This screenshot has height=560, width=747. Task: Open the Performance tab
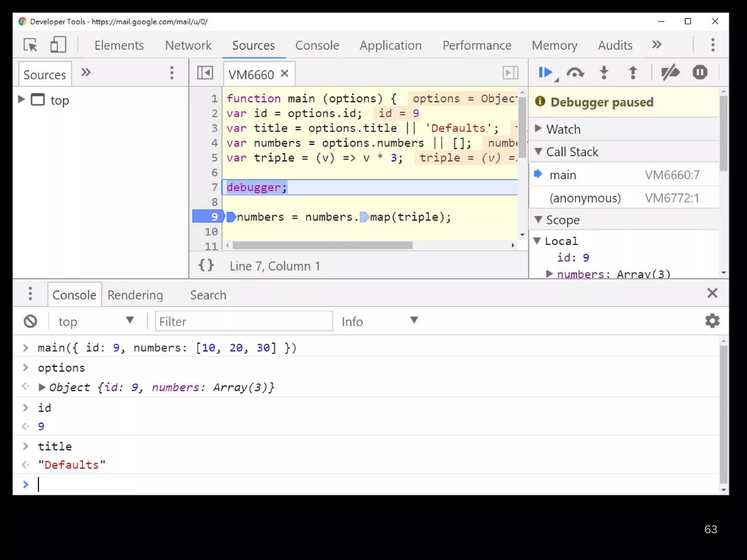477,45
